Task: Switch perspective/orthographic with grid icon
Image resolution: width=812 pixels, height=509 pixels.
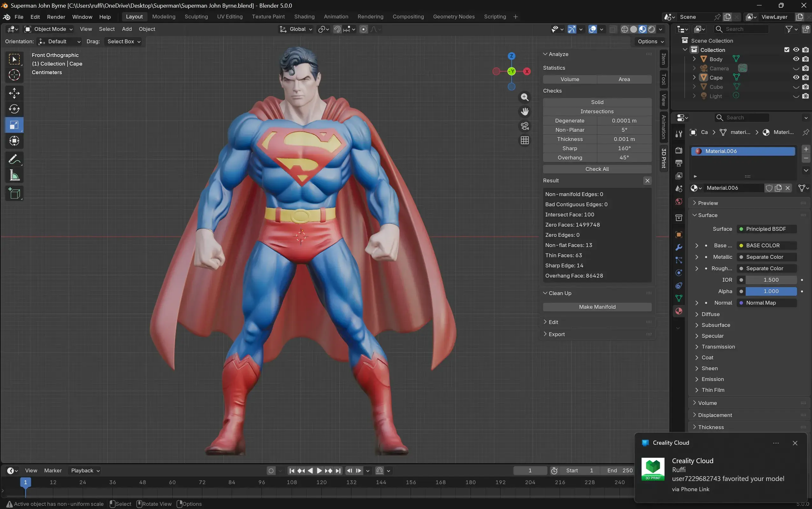Action: pos(524,140)
